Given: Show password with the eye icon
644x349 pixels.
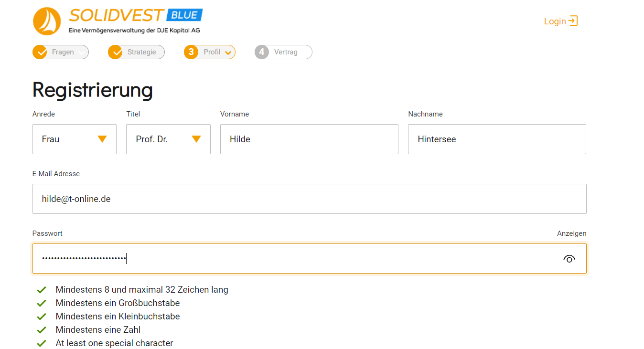Looking at the screenshot, I should point(569,259).
